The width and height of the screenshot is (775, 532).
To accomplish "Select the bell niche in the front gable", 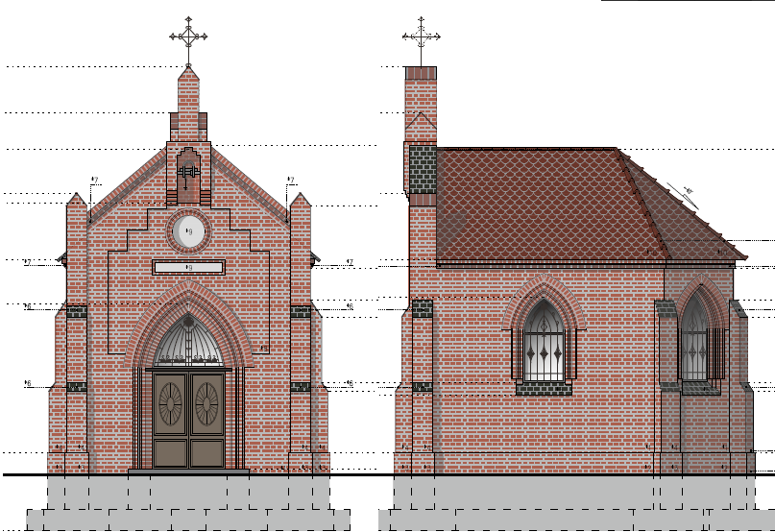I will (189, 173).
